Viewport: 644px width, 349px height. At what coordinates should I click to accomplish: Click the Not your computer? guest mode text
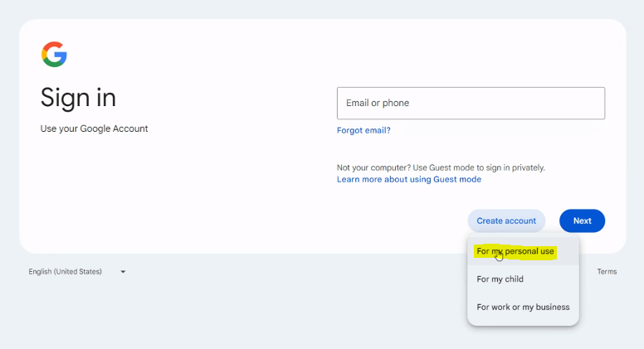click(x=441, y=167)
